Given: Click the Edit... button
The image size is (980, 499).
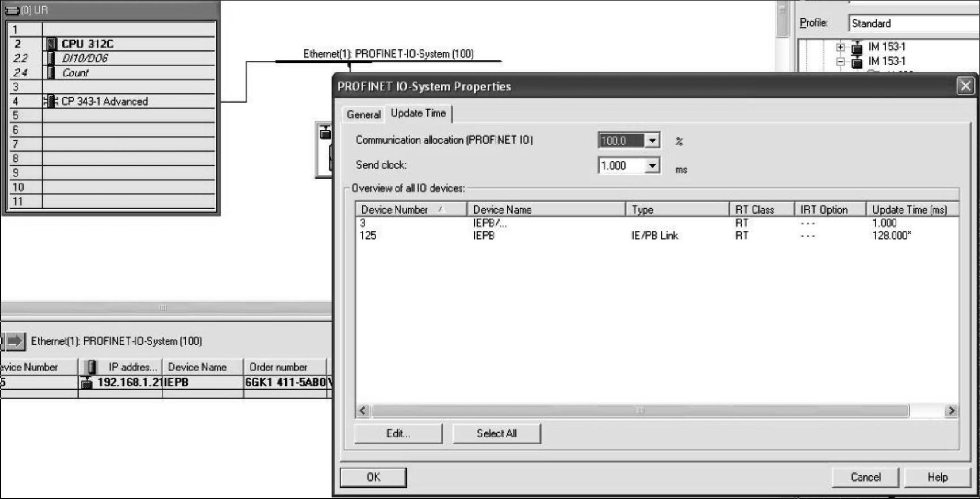Looking at the screenshot, I should pos(398,433).
